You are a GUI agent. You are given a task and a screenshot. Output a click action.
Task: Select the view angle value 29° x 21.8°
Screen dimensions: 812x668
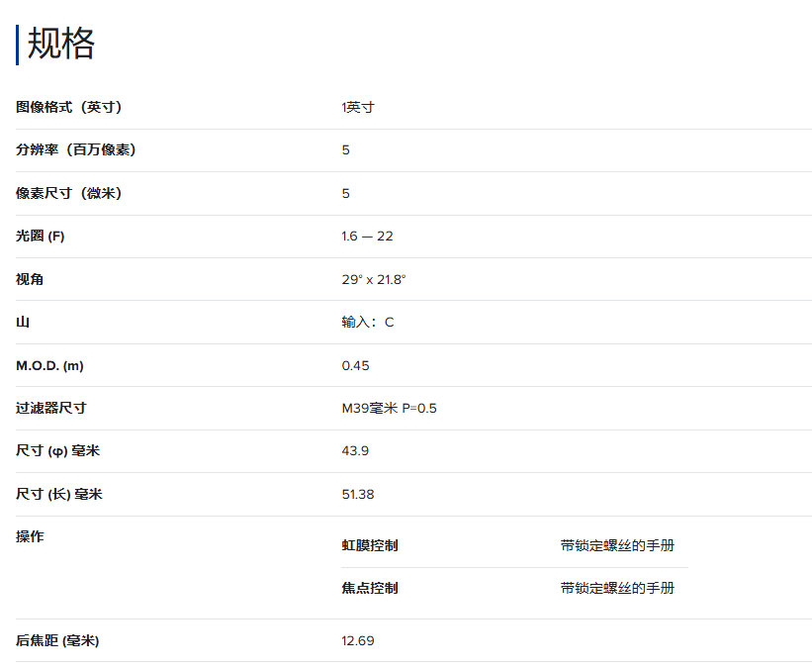[x=374, y=279]
